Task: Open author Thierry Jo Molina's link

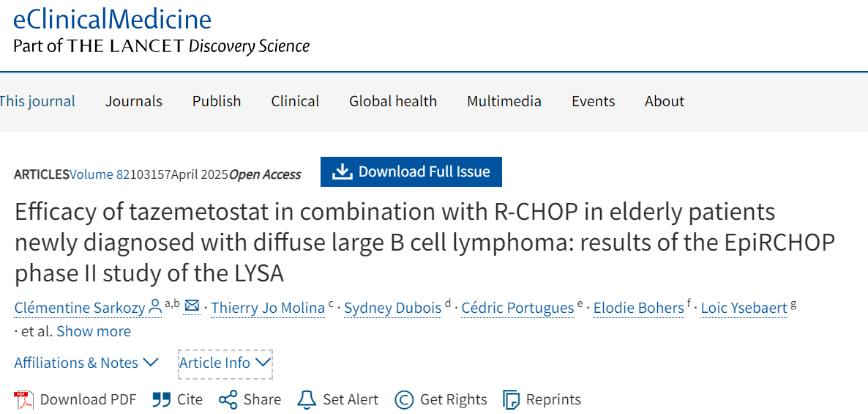Action: pyautogui.click(x=268, y=308)
